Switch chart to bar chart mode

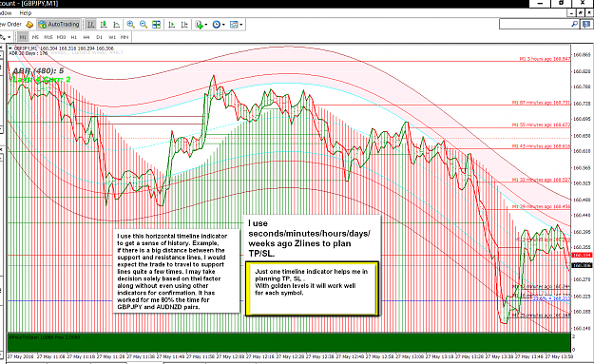(90, 25)
